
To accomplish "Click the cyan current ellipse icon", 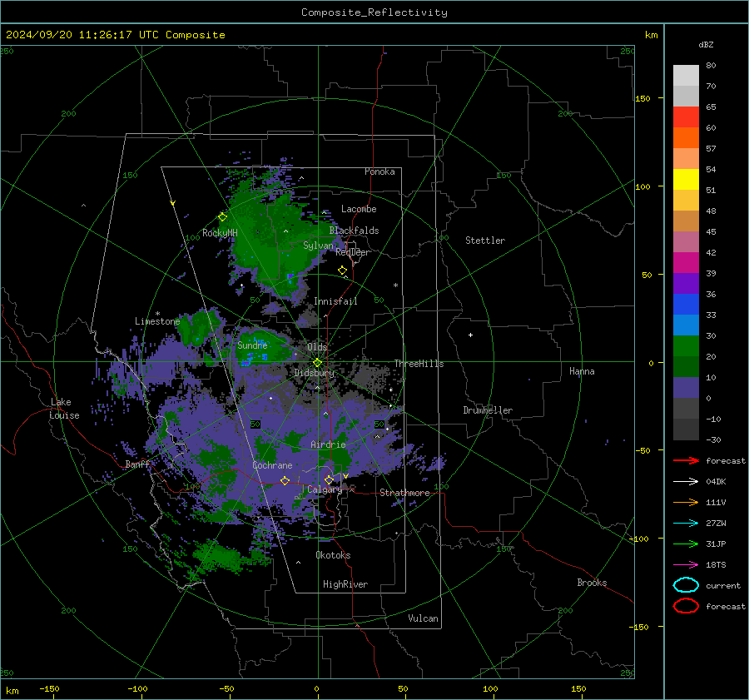I will pos(686,585).
